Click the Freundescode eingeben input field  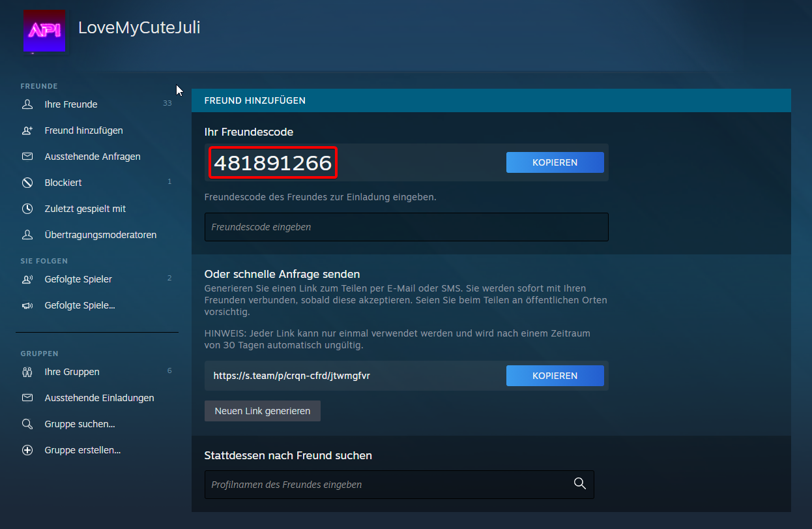point(406,227)
